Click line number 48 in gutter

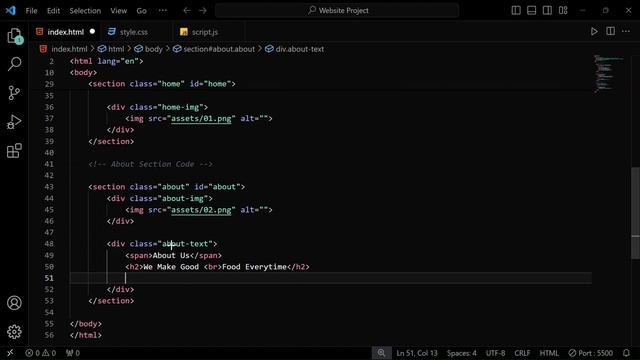click(x=49, y=244)
